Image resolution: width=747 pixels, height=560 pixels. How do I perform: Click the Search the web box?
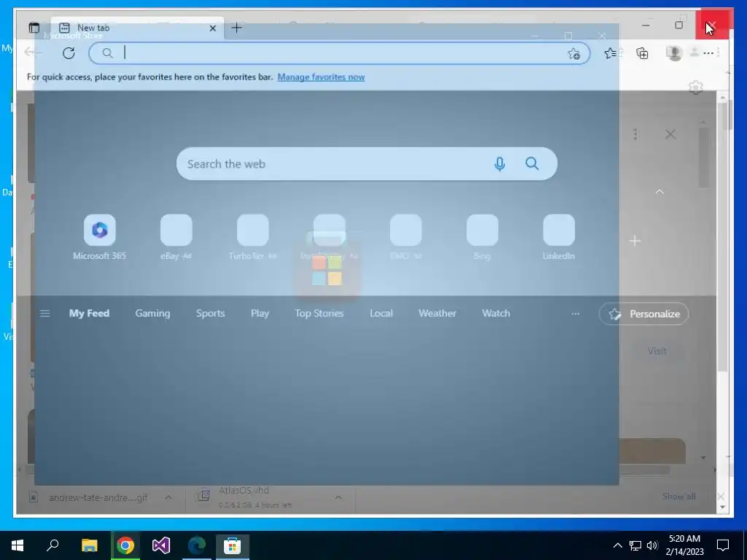point(367,164)
